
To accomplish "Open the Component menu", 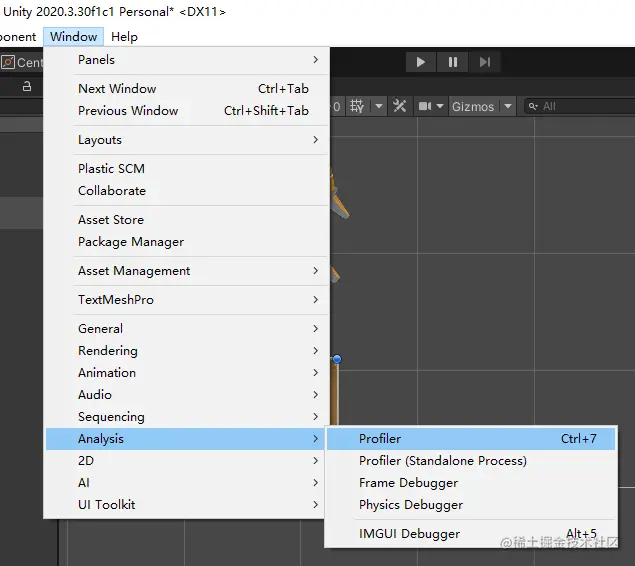I will pyautogui.click(x=18, y=37).
